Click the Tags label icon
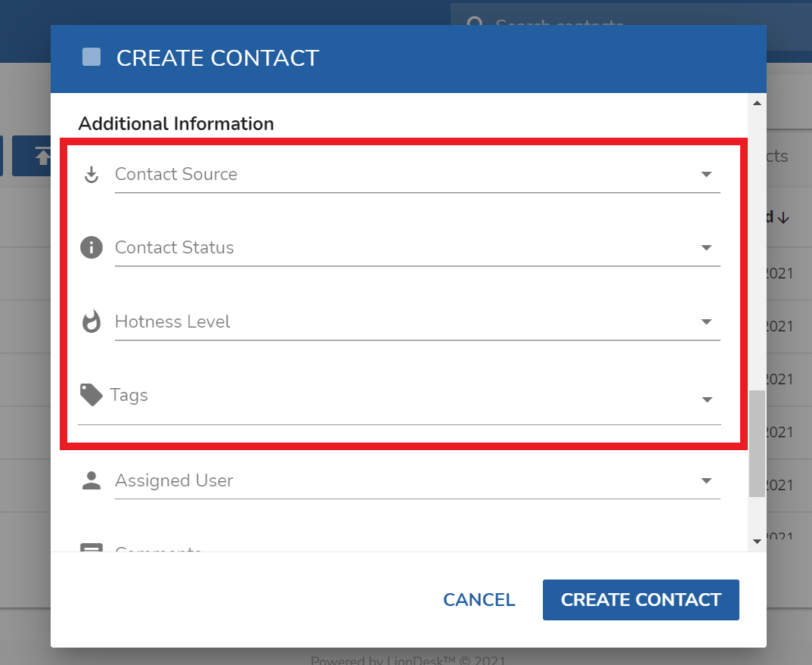Image resolution: width=812 pixels, height=665 pixels. [x=91, y=394]
